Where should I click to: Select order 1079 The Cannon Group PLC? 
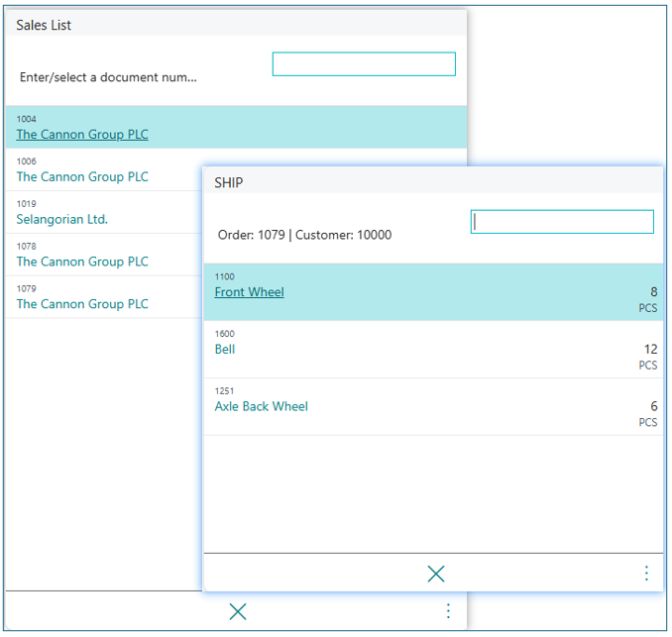tap(82, 304)
